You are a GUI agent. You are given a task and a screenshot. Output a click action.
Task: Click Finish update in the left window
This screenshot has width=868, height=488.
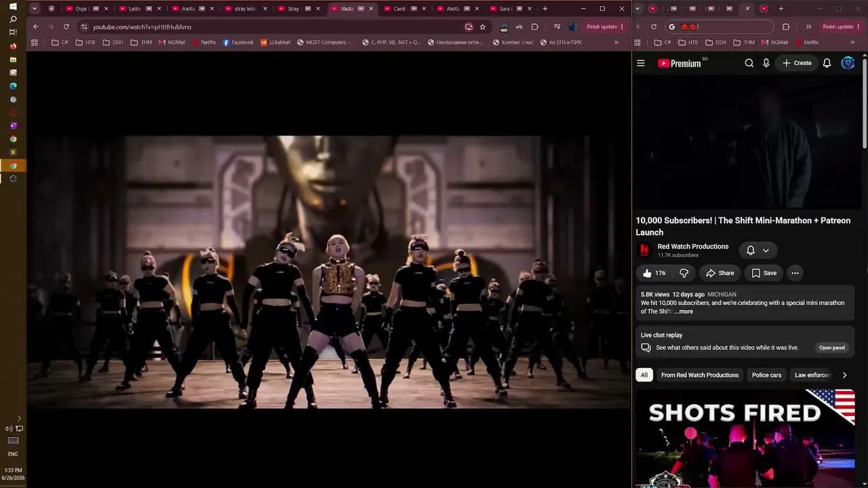(605, 26)
